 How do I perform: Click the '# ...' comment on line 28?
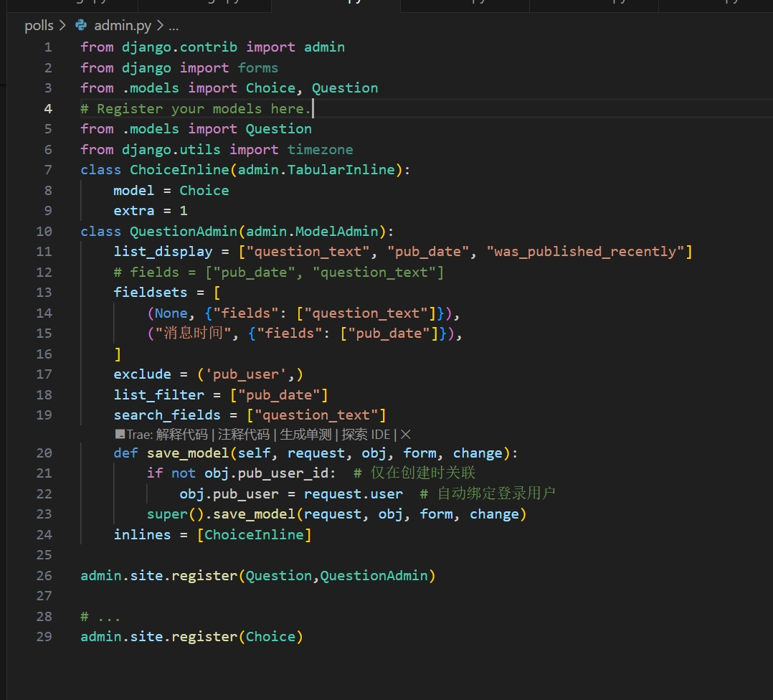click(100, 617)
